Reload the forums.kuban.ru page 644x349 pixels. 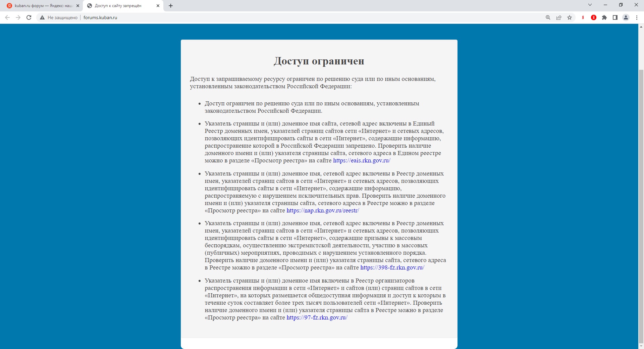tap(29, 17)
